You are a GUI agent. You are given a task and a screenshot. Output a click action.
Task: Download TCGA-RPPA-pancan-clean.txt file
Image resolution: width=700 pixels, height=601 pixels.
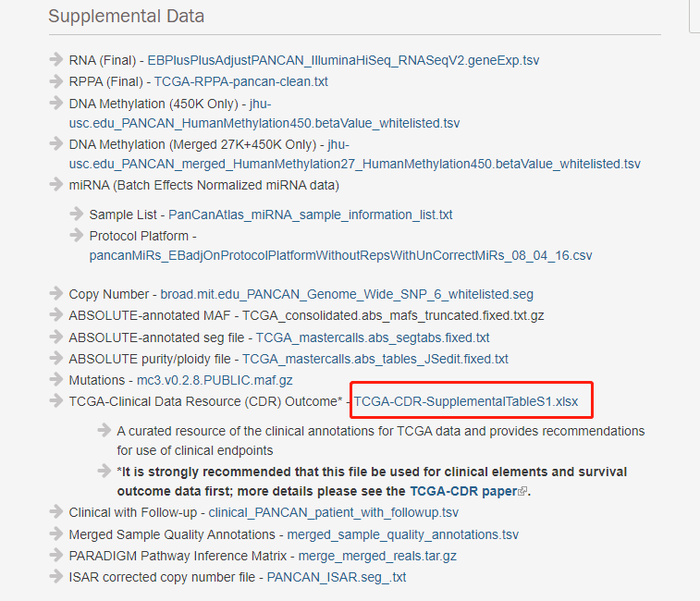click(x=240, y=81)
